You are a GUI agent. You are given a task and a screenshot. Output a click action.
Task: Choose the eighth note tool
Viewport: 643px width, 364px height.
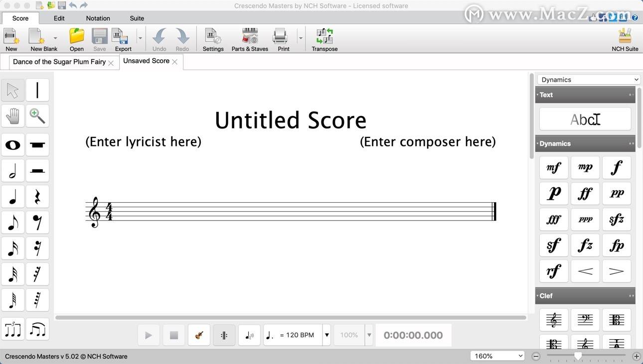[12, 223]
